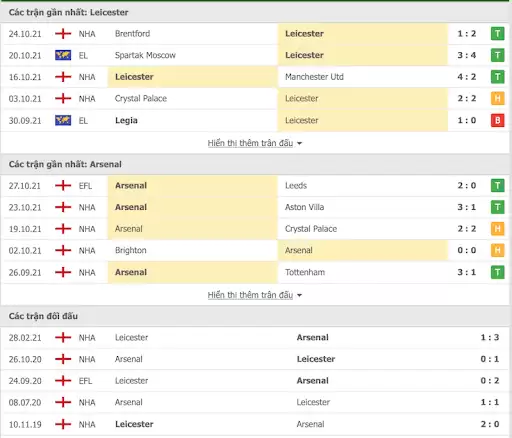Select the 'Các trận gần nhất: Arsenal' section header

click(x=65, y=164)
